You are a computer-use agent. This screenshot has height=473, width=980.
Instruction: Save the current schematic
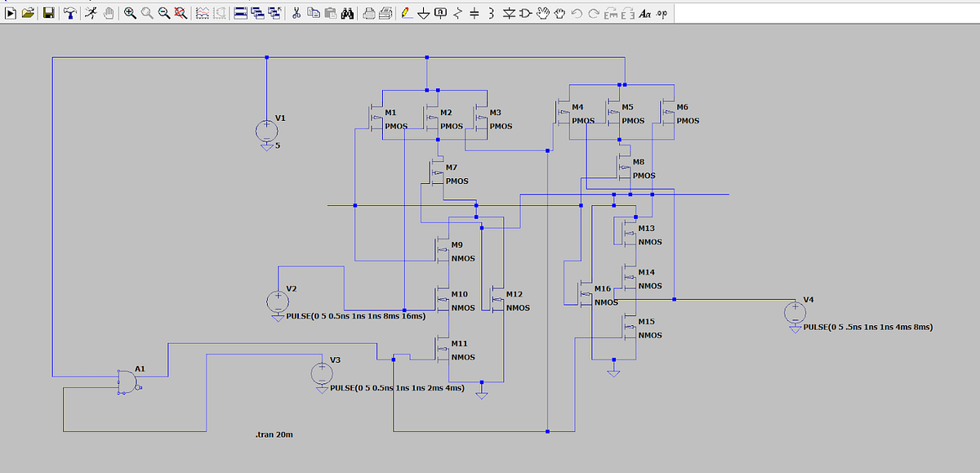(x=50, y=11)
